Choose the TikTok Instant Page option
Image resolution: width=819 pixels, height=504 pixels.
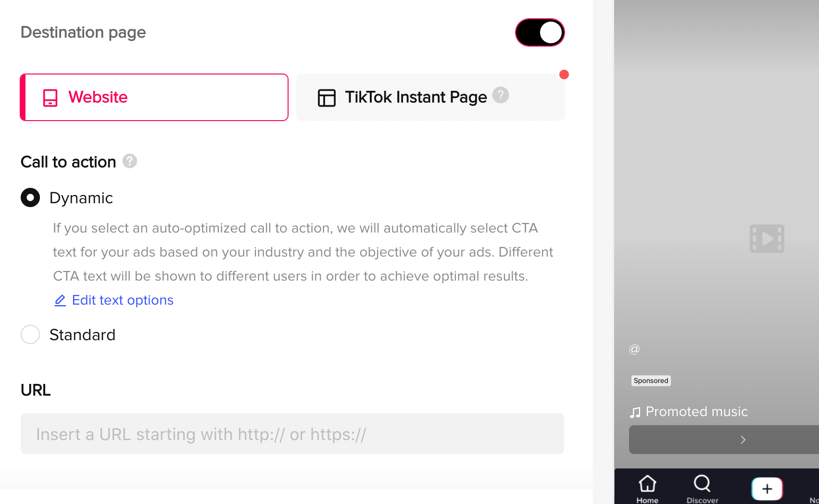(430, 97)
